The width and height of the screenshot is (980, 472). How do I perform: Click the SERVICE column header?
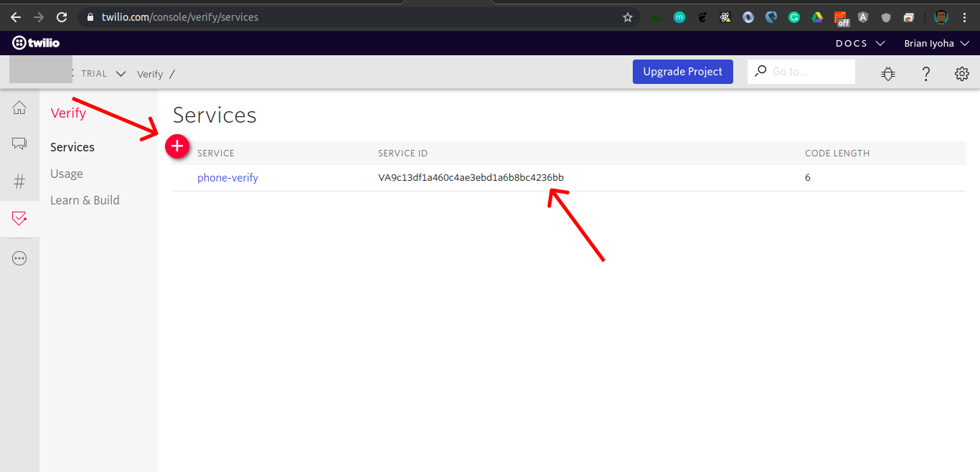[216, 154]
